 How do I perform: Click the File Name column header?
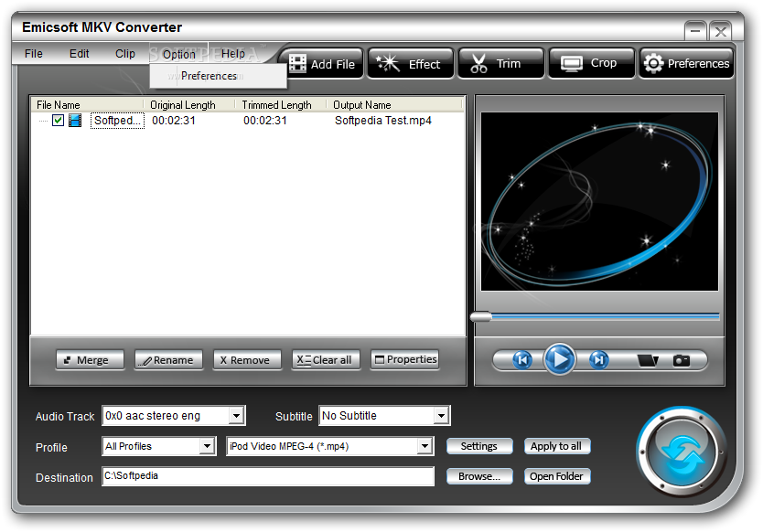(88, 104)
